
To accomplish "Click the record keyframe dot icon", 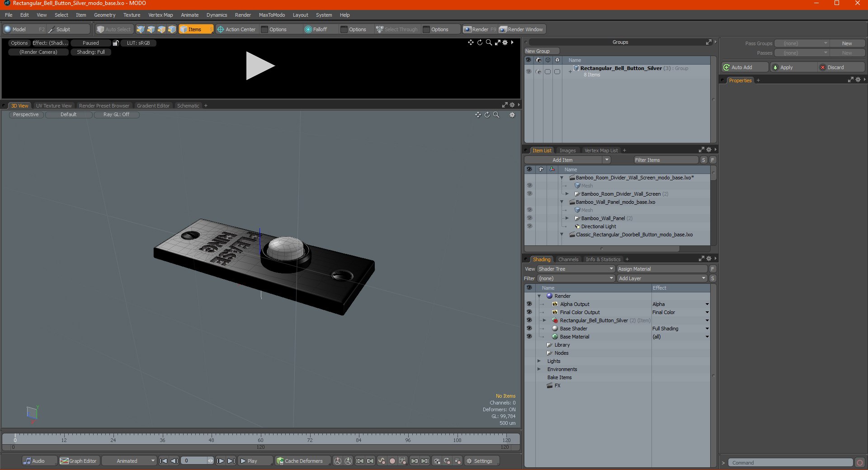I will click(392, 461).
